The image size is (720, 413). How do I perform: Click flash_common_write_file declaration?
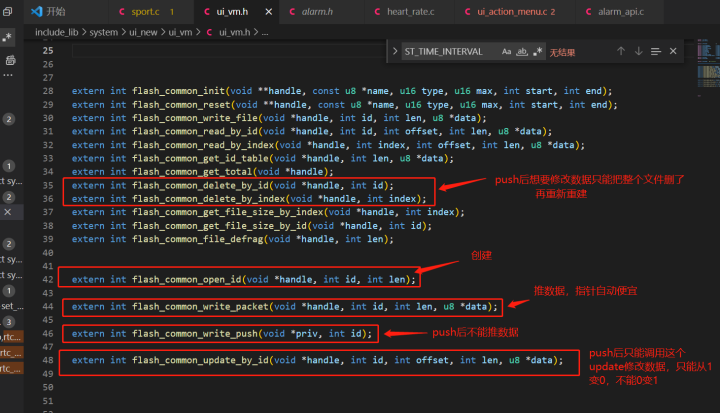(x=197, y=118)
